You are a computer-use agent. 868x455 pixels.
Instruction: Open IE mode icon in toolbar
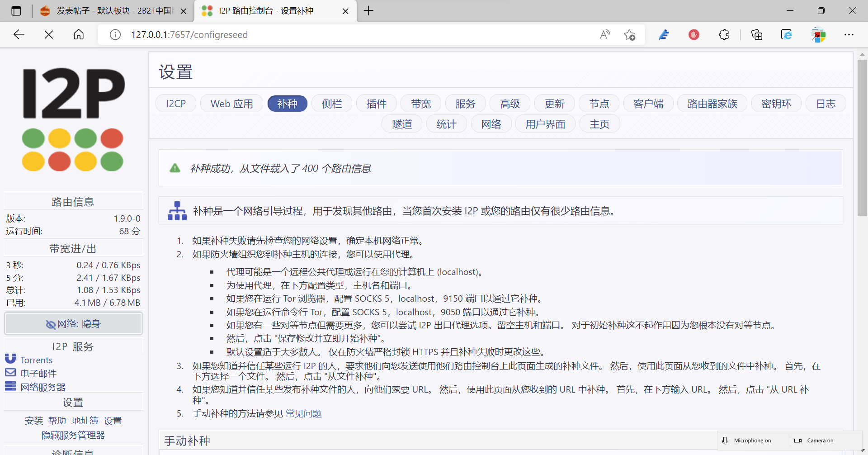coord(787,34)
